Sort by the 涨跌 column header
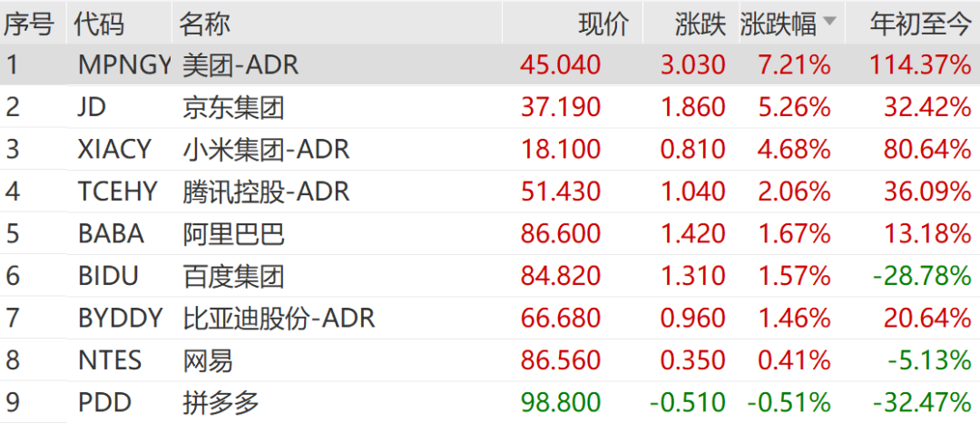This screenshot has height=423, width=980. click(x=700, y=24)
